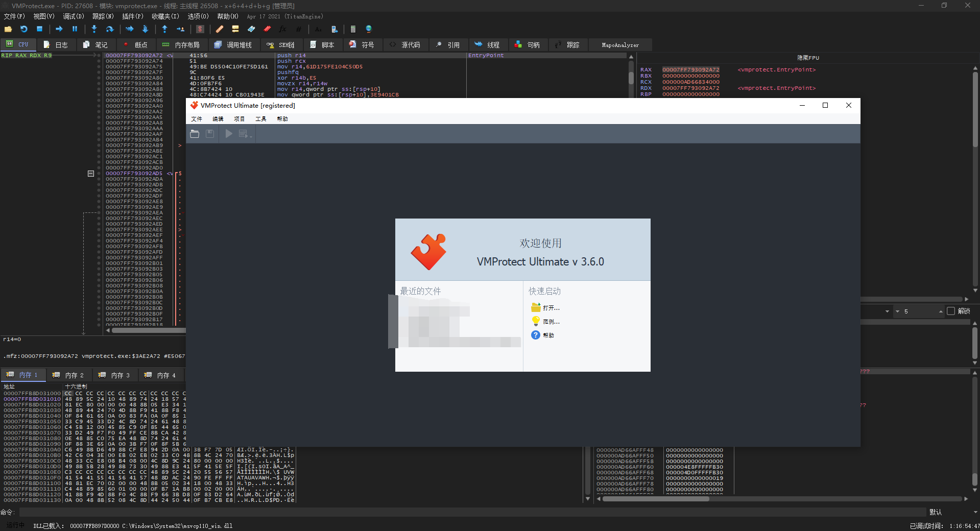Click the 隐藏FPU button in registers panel
980x531 pixels.
(808, 58)
